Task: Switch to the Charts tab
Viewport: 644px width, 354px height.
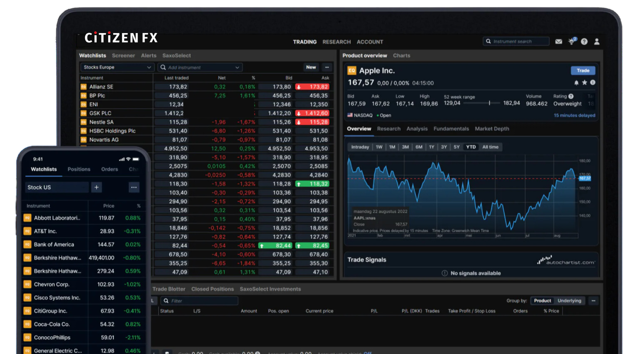Action: [401, 56]
